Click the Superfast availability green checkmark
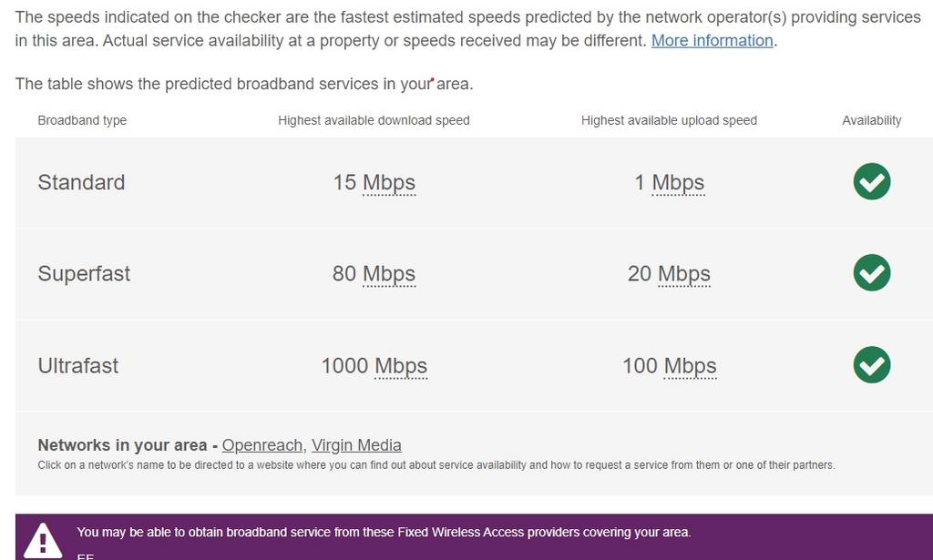 (x=871, y=273)
